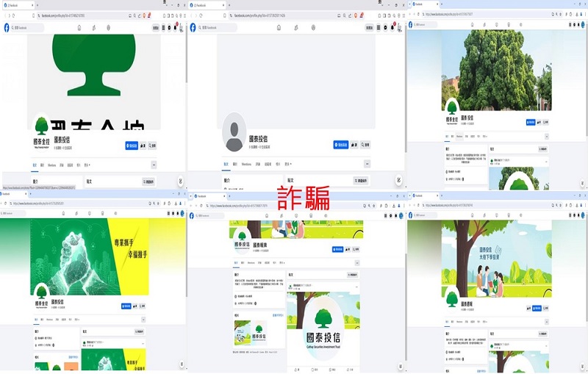Open large 國泰投信 logo post image
The image size is (588, 374).
tap(323, 328)
